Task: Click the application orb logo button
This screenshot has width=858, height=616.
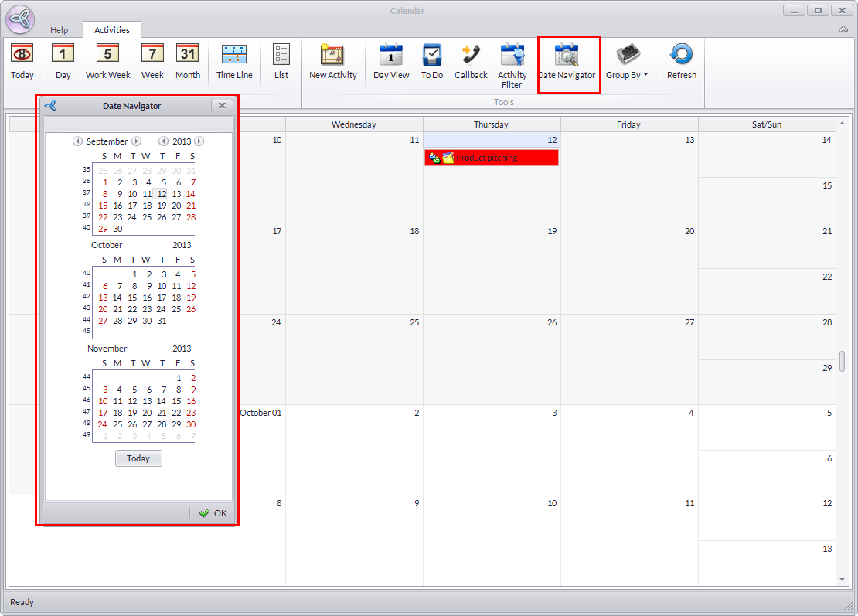Action: [20, 19]
